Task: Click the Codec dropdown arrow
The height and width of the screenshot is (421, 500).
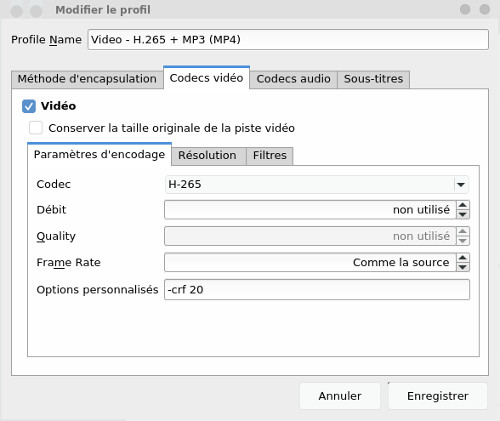Action: [x=461, y=184]
